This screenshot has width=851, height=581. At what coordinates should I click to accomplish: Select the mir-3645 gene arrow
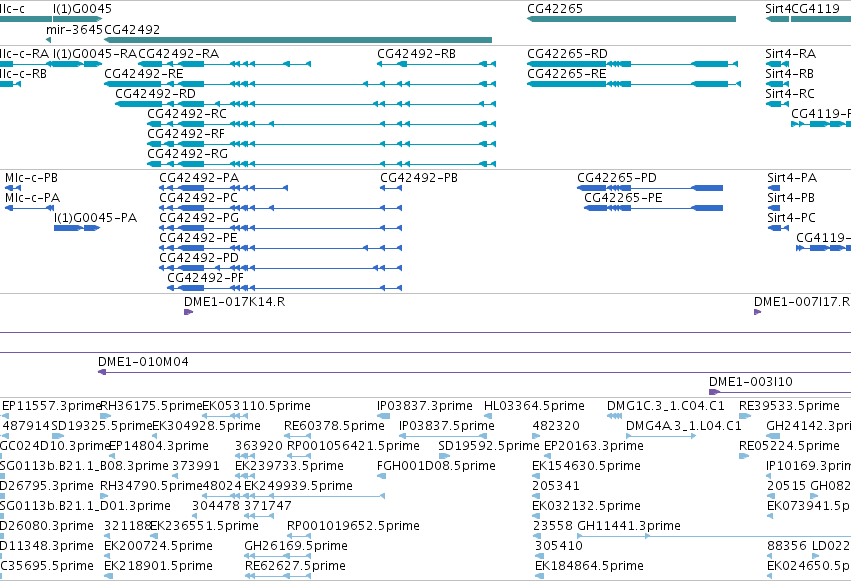(48, 40)
